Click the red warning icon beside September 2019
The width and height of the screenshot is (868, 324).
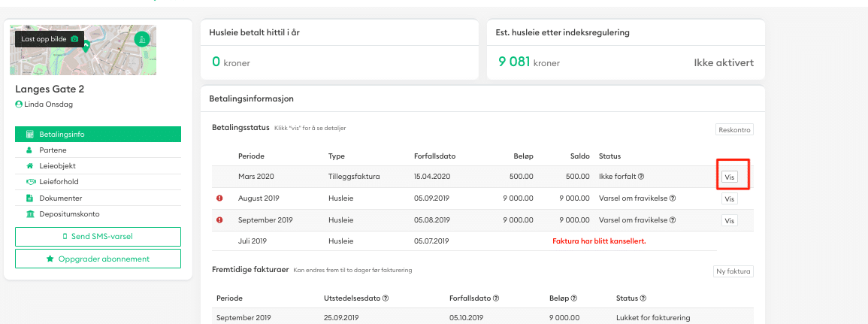(219, 220)
